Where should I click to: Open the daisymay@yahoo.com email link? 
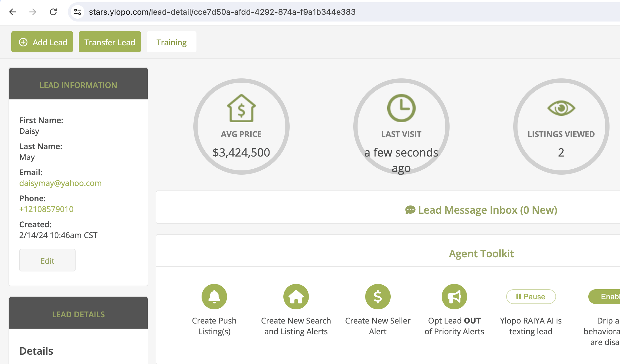60,183
